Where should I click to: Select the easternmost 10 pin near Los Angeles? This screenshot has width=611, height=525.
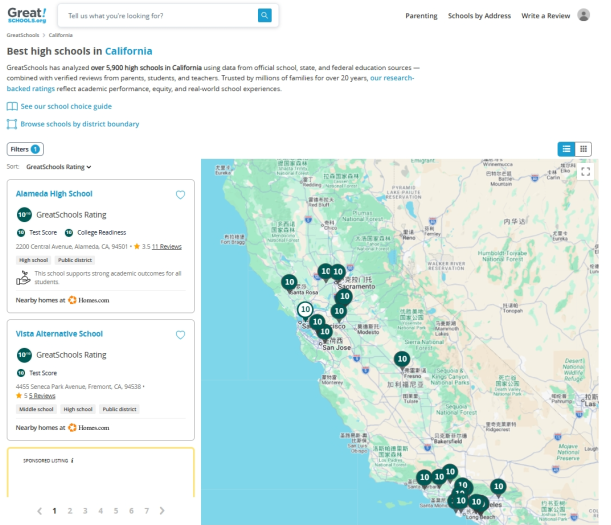pos(498,487)
